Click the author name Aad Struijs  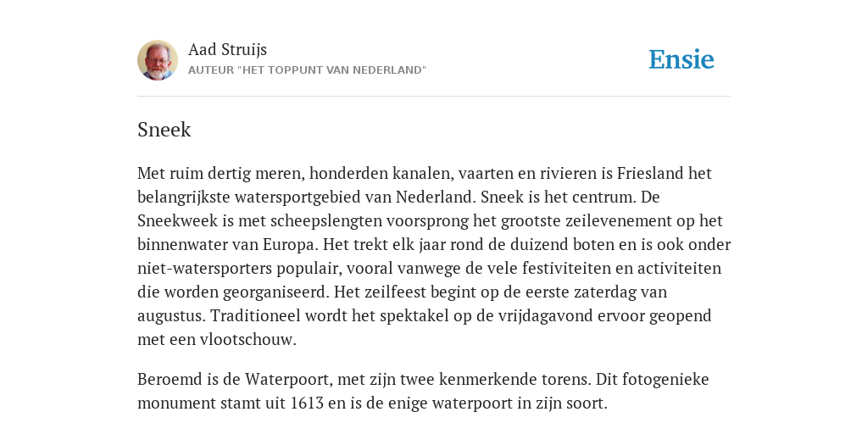(227, 49)
